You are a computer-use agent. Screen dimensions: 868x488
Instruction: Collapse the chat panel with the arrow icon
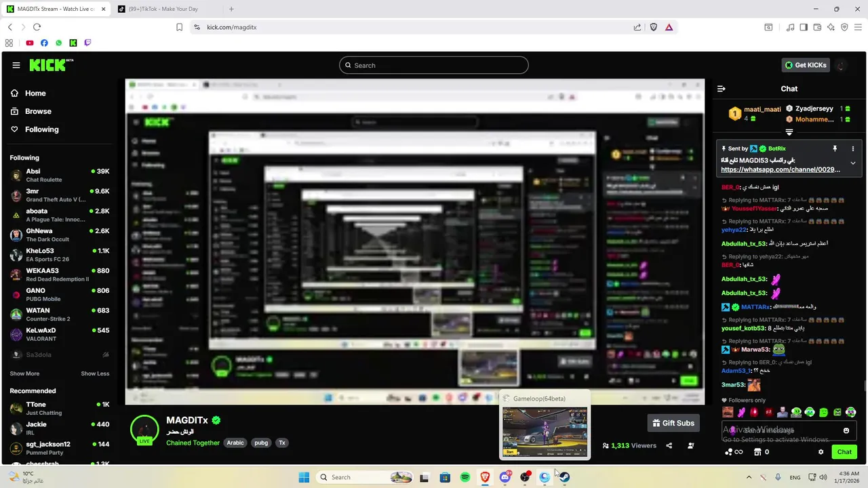722,89
